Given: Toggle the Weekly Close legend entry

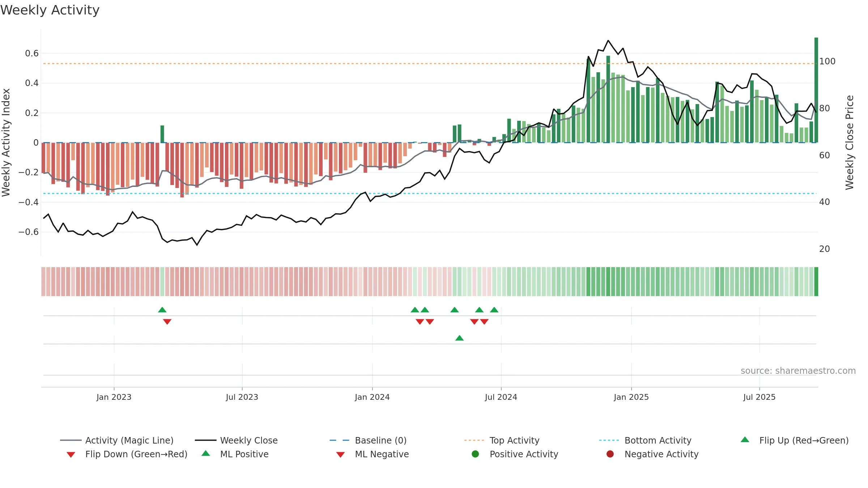Looking at the screenshot, I should (236, 440).
